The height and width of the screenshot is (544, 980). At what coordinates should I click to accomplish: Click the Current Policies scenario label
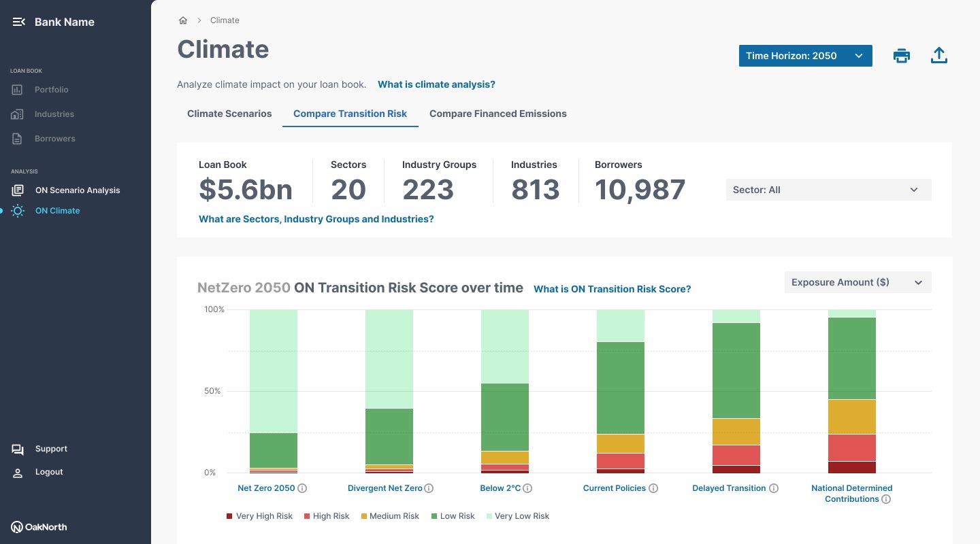pyautogui.click(x=614, y=488)
